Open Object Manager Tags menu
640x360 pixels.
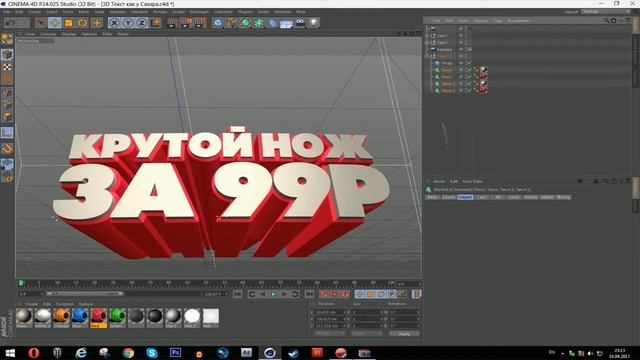coord(498,20)
